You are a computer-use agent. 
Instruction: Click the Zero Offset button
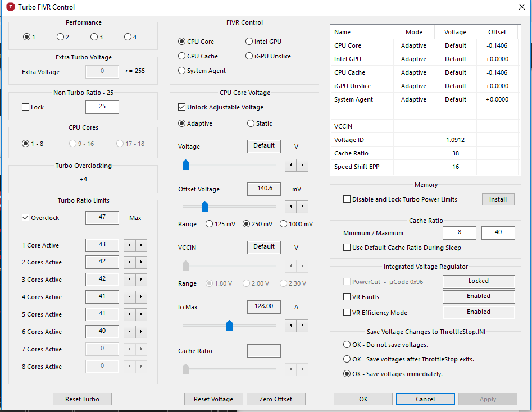pyautogui.click(x=276, y=399)
